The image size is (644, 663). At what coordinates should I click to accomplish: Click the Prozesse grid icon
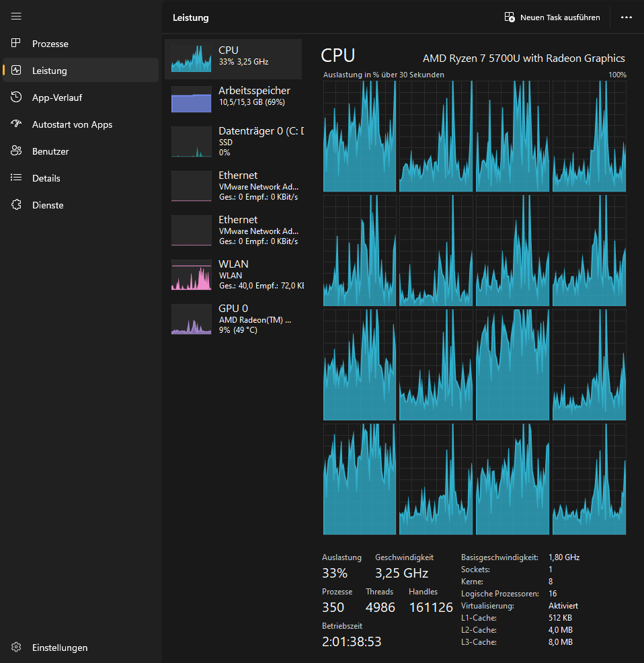point(16,43)
